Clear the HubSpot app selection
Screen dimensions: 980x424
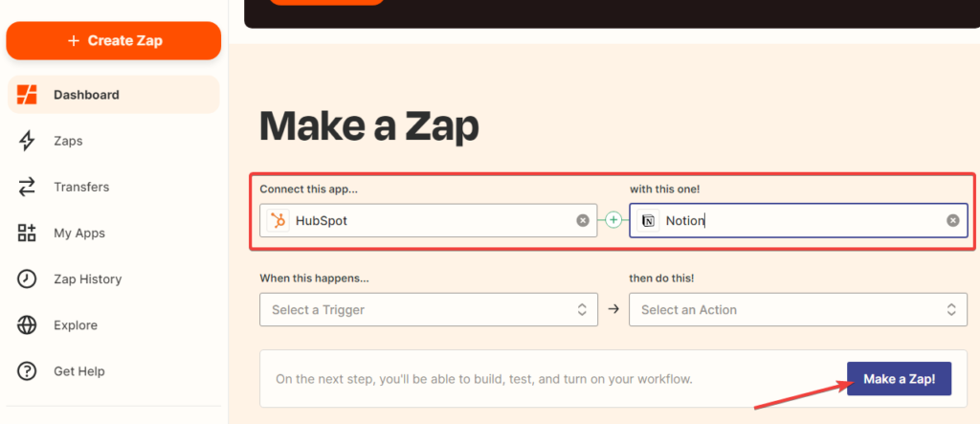point(582,220)
